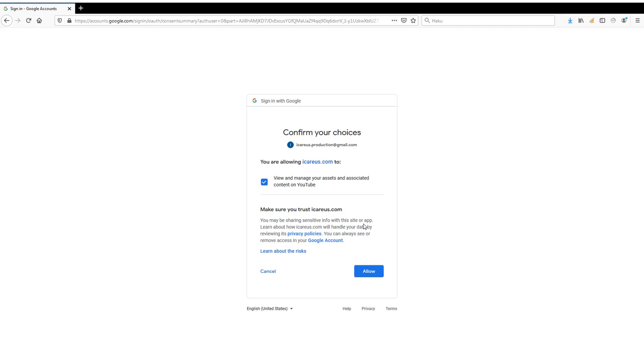Expand English (United States) language dropdown

click(270, 309)
